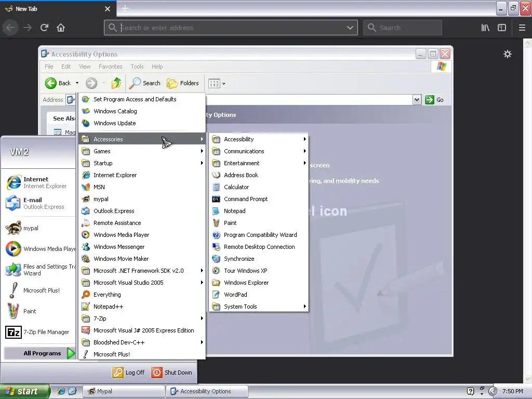Open the View menu
532x399 pixels.
[x=85, y=66]
